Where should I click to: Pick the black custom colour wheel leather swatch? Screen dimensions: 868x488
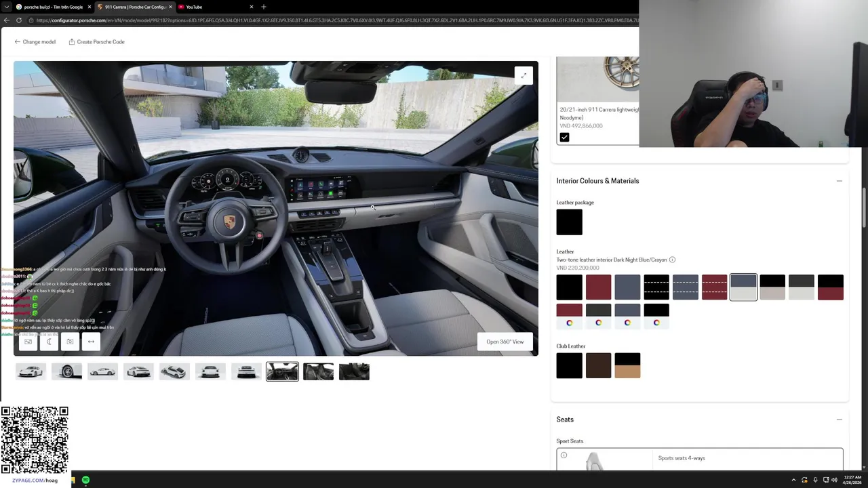(656, 317)
